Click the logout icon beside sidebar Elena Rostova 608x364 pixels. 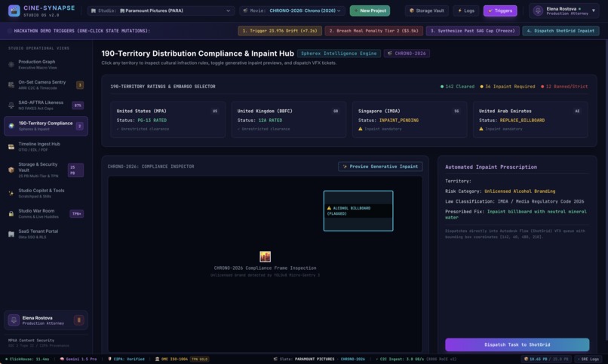point(78,320)
